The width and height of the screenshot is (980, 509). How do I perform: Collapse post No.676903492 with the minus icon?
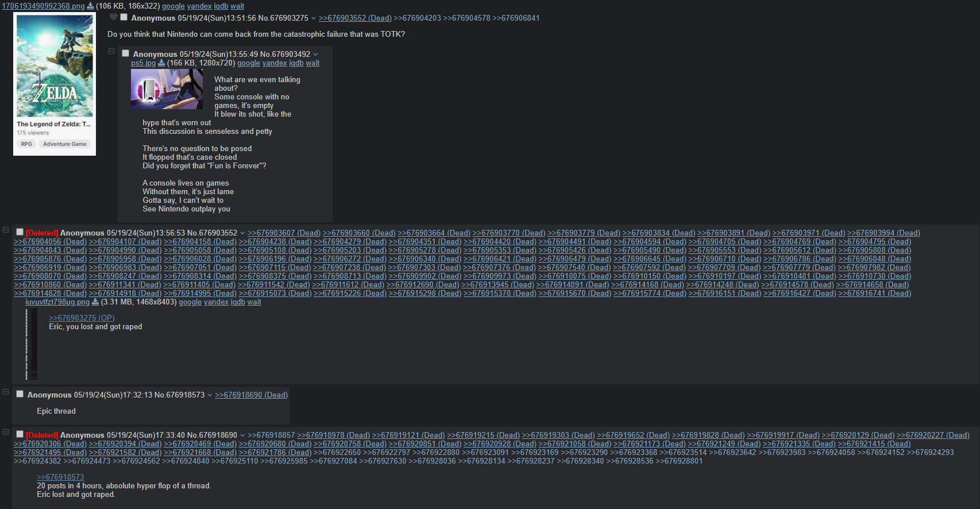point(111,51)
